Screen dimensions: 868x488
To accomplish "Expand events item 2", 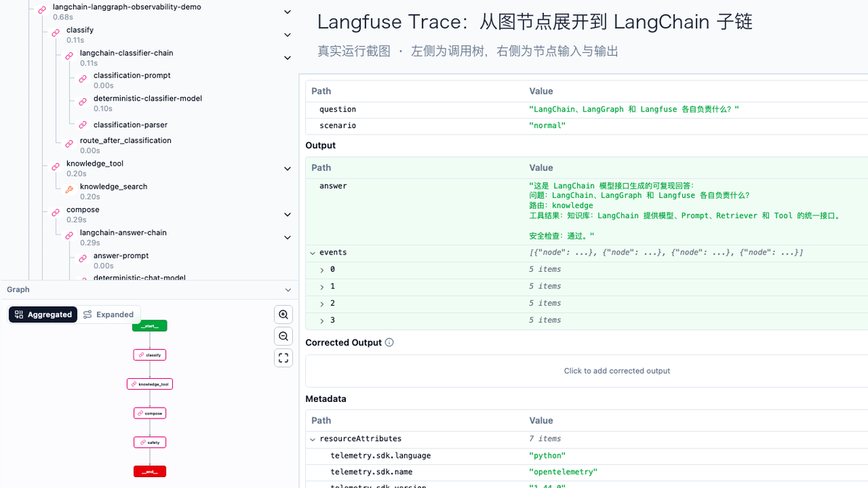I will coord(322,304).
